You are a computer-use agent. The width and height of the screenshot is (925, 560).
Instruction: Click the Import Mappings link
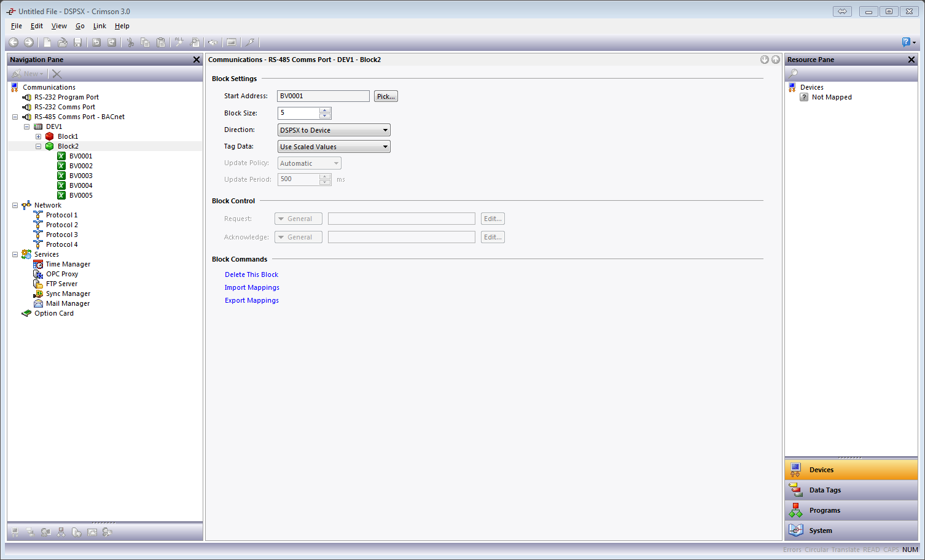[x=252, y=287]
